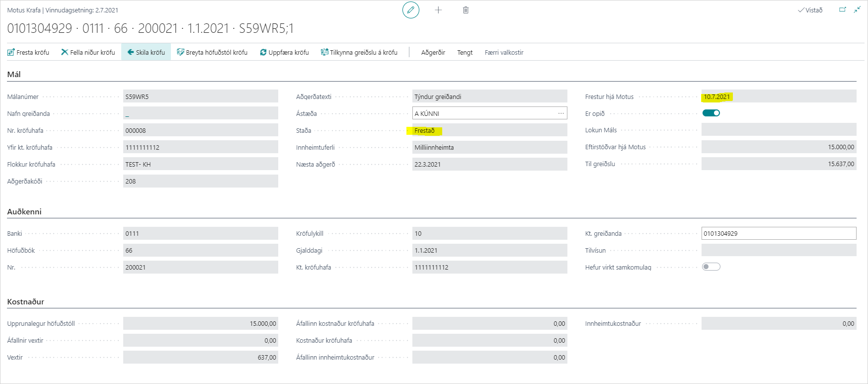Click the plus icon to create new
Screen dimensions: 868x384
click(438, 10)
